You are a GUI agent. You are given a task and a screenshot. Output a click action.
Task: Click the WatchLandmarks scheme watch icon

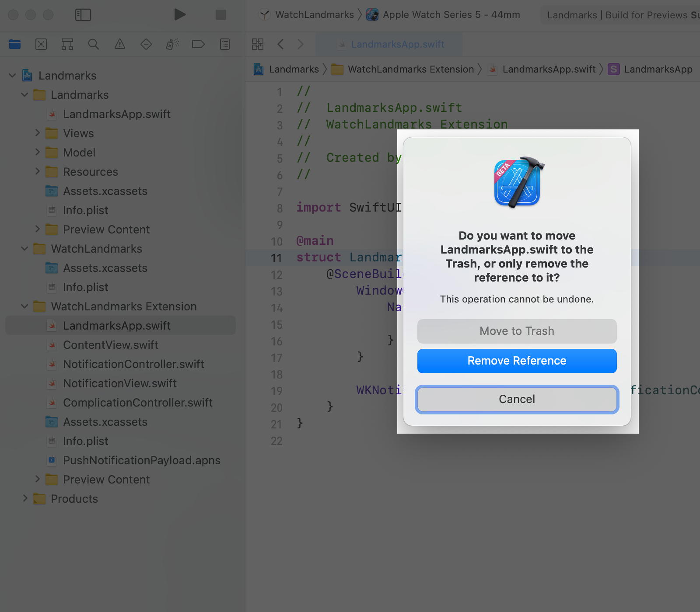pos(264,15)
